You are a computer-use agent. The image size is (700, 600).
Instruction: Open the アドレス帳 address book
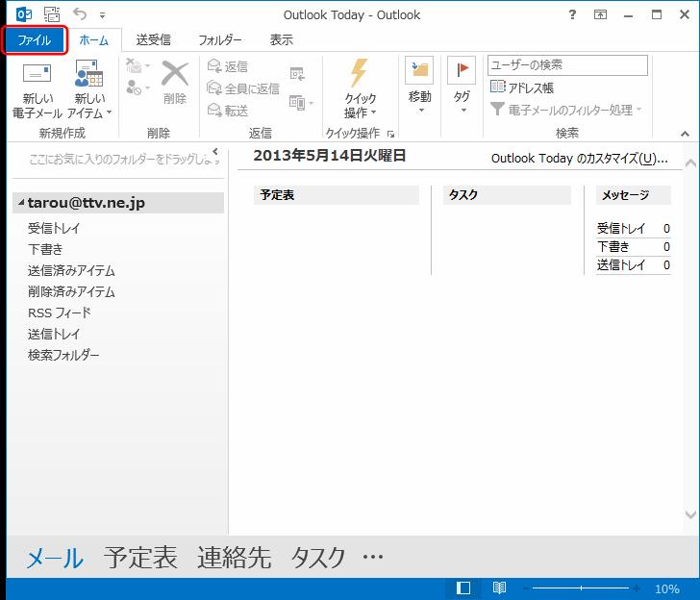point(521,87)
